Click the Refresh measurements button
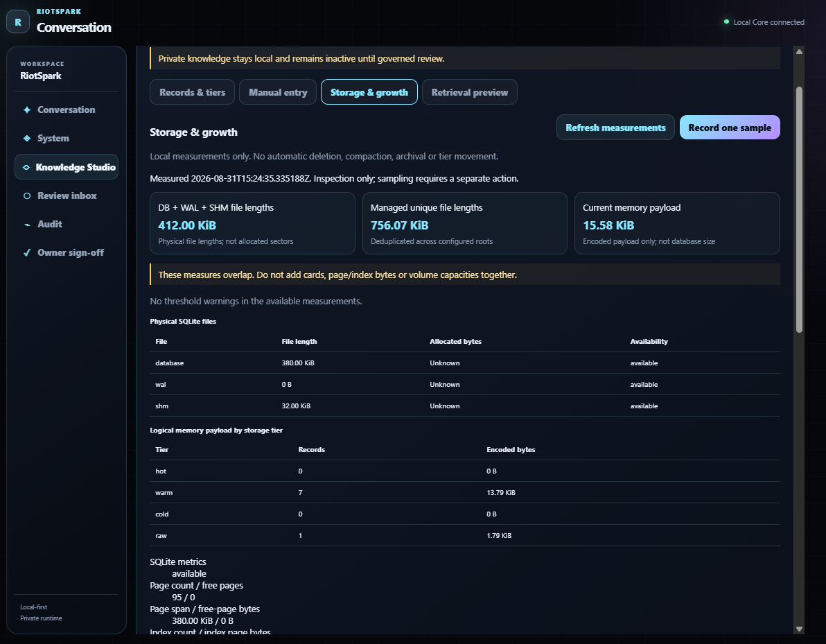826x644 pixels. [x=615, y=128]
